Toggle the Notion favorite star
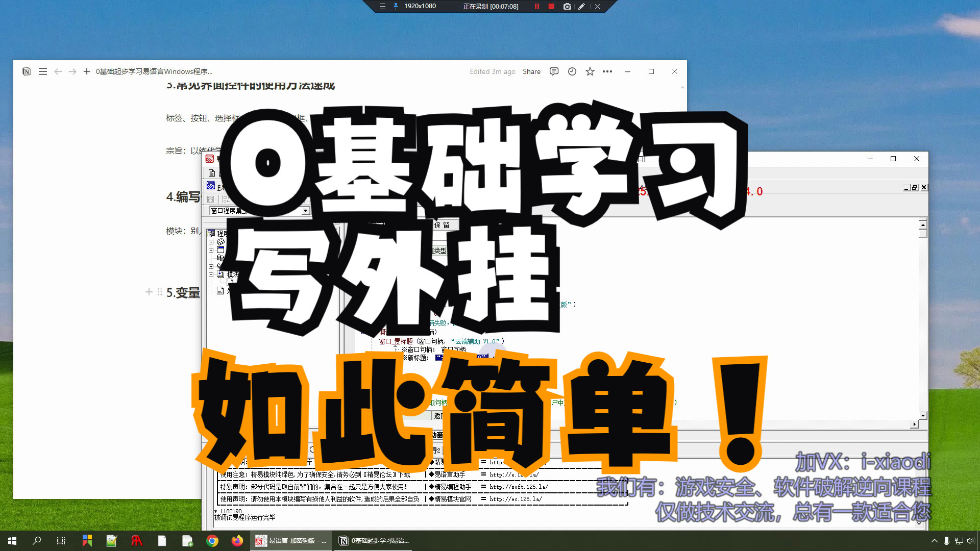 [590, 71]
